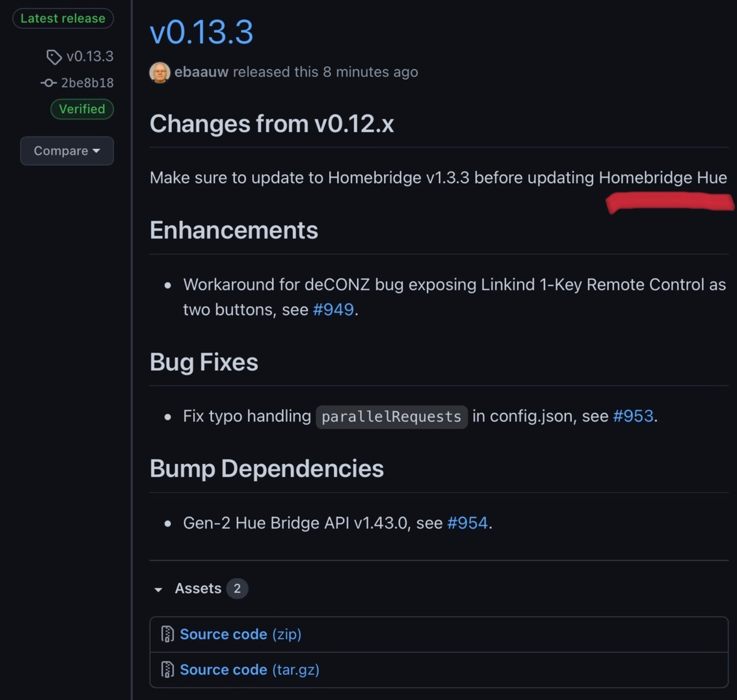Screen dimensions: 737x700
Task: Open the v0.13.3 tag text in sidebar
Action: coord(90,57)
